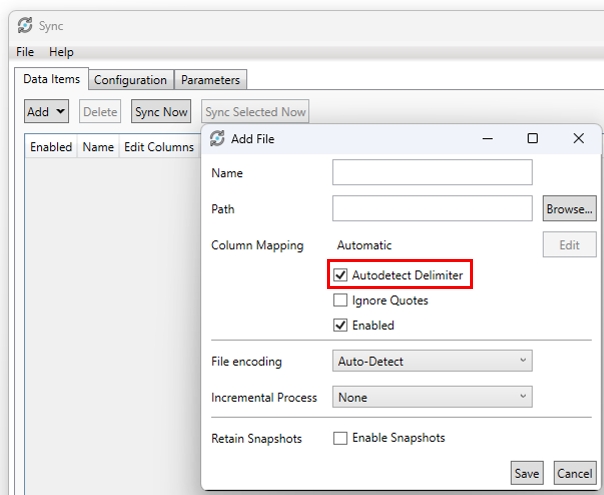604x495 pixels.
Task: Open the Add dropdown button
Action: coord(46,112)
